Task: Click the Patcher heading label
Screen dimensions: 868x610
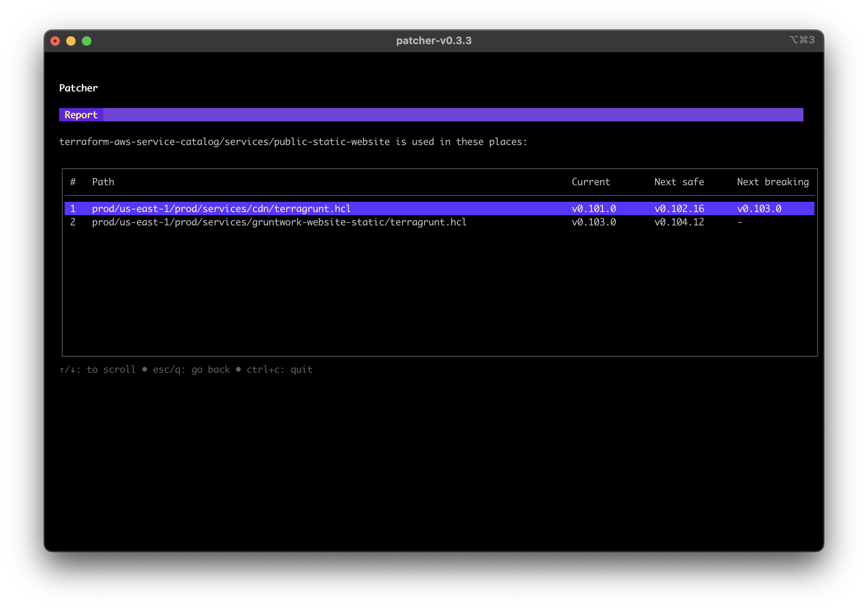Action: (78, 88)
